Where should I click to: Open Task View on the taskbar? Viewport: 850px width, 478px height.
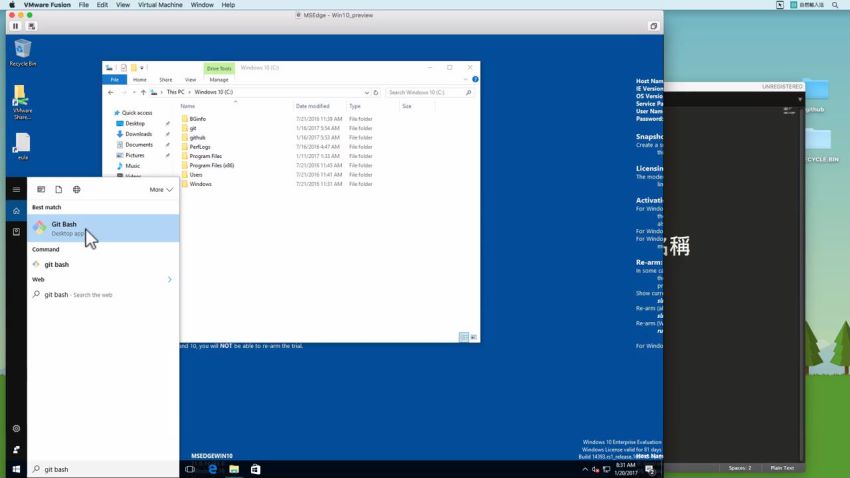[x=190, y=469]
